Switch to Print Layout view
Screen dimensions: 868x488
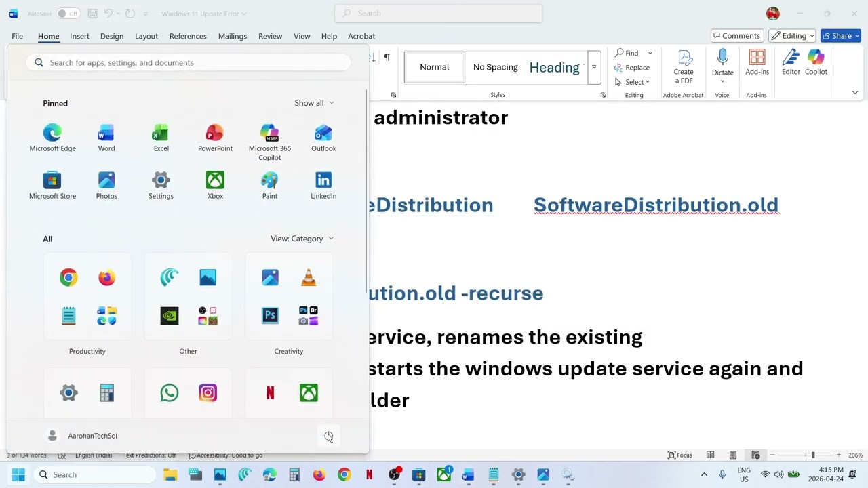(733, 455)
